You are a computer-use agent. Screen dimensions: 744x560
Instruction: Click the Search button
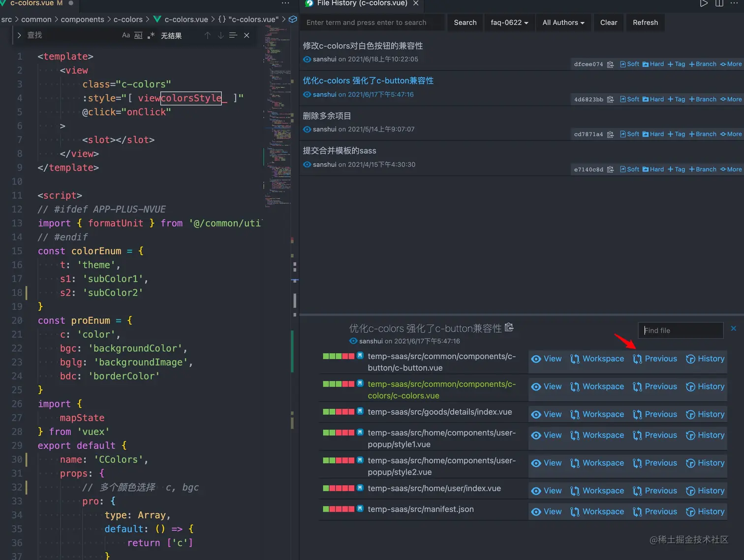[x=465, y=23]
